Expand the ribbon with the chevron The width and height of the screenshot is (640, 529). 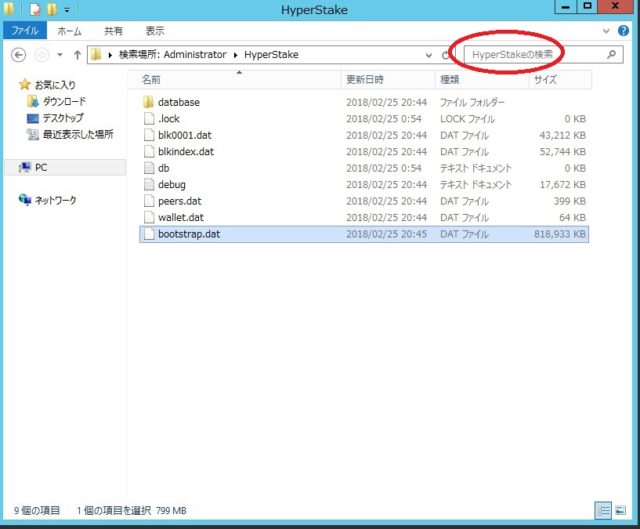click(x=606, y=31)
